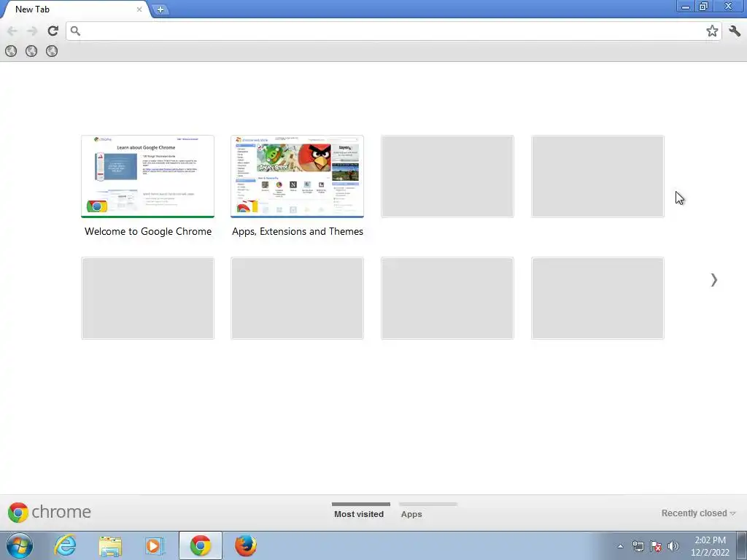Click the Chrome taskbar button
The image size is (747, 560).
(201, 545)
